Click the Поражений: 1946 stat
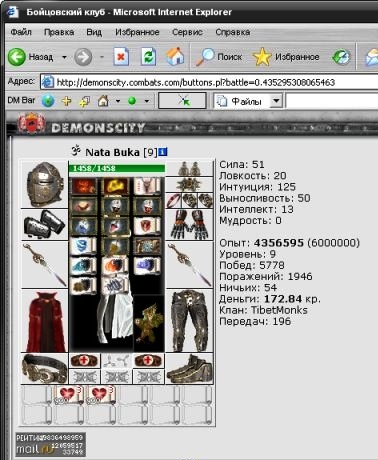Screen dimensions: 378x460 click(266, 276)
